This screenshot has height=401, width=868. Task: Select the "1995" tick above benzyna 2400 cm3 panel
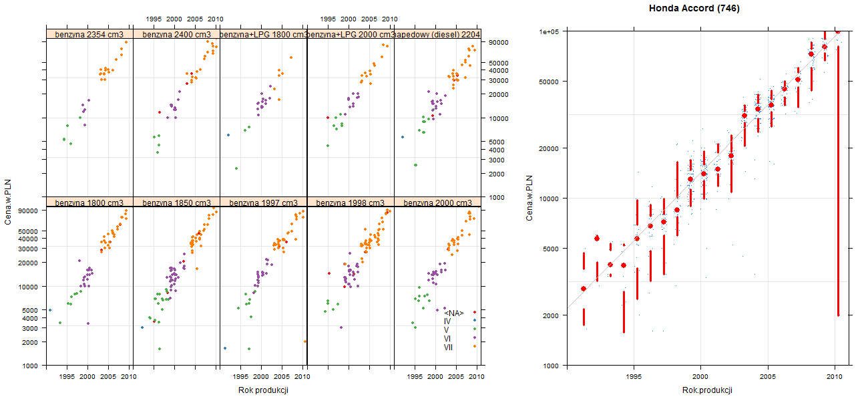pos(154,19)
